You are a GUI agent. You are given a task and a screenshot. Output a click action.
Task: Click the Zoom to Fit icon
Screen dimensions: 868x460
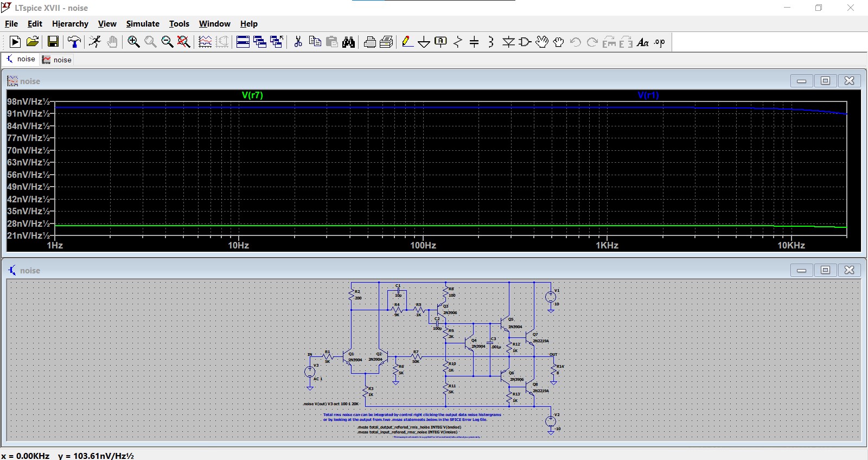tap(184, 42)
